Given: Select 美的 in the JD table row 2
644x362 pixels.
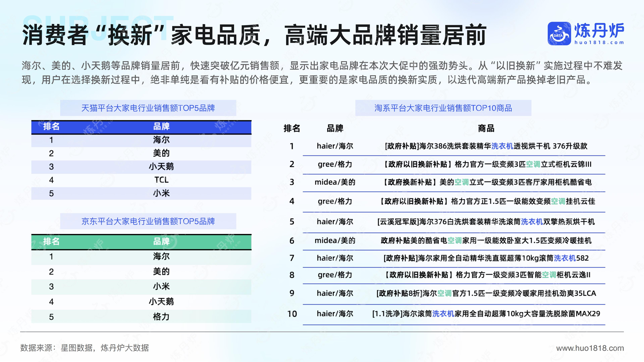Looking at the screenshot, I should click(161, 271).
